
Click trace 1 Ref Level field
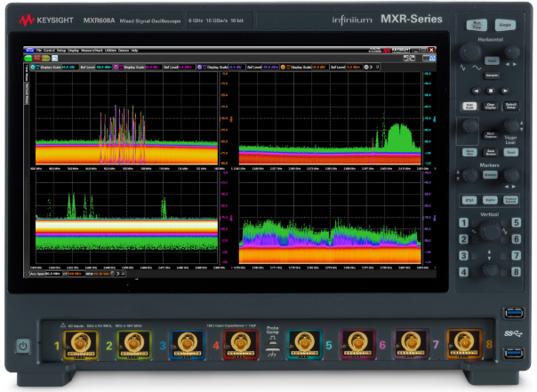tap(104, 67)
